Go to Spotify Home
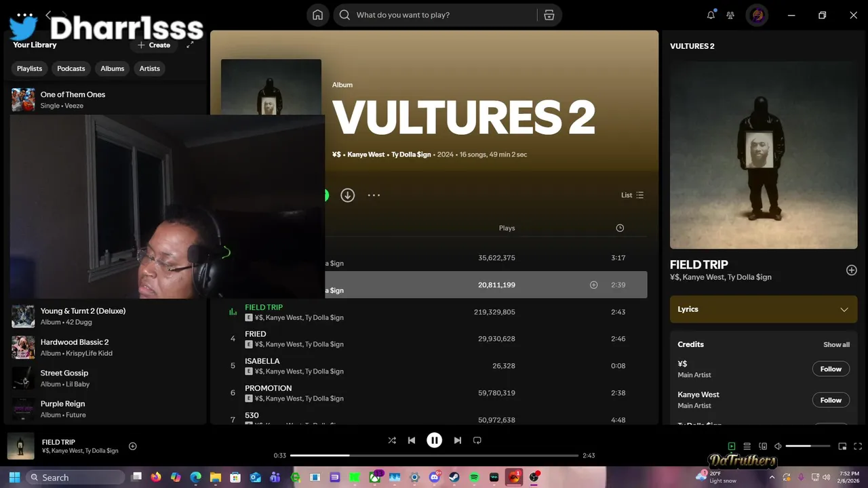The height and width of the screenshot is (488, 868). click(x=317, y=15)
